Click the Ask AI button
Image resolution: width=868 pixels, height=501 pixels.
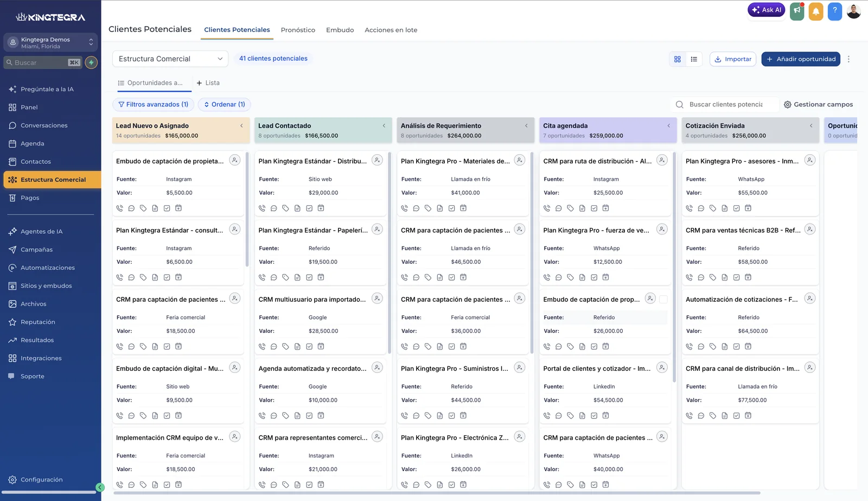[x=767, y=10]
